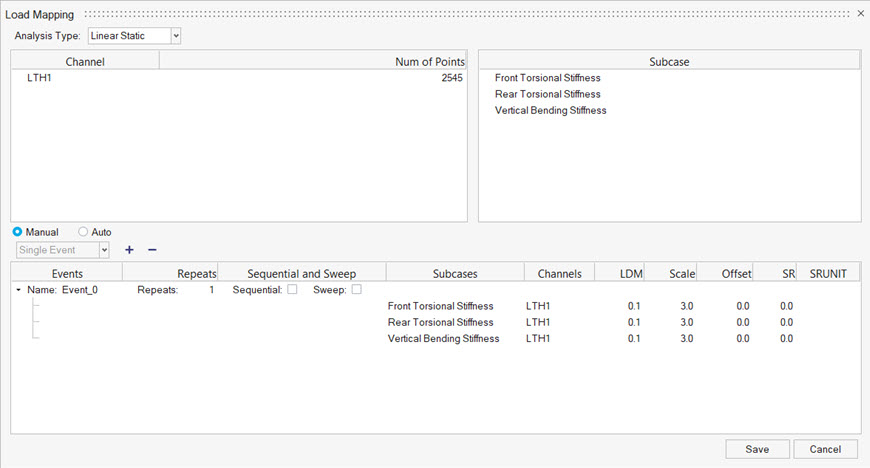Click the Scale value for Rear Torsional Stiffness
The image size is (870, 468).
point(686,322)
